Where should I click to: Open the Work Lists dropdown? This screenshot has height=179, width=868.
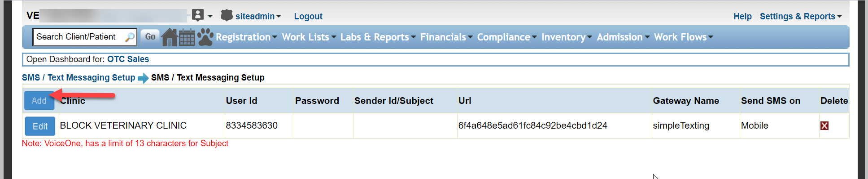click(x=309, y=37)
